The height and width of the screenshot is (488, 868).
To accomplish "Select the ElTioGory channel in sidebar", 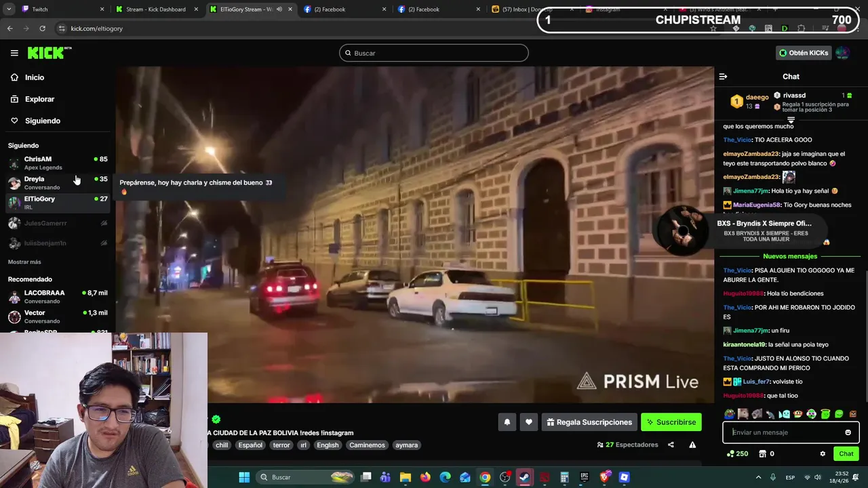I will 58,203.
